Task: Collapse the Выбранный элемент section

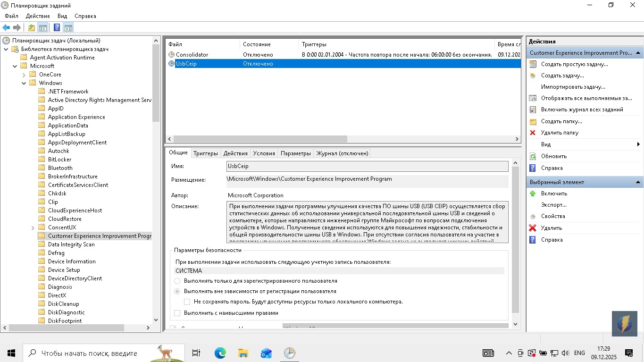Action: (x=638, y=182)
